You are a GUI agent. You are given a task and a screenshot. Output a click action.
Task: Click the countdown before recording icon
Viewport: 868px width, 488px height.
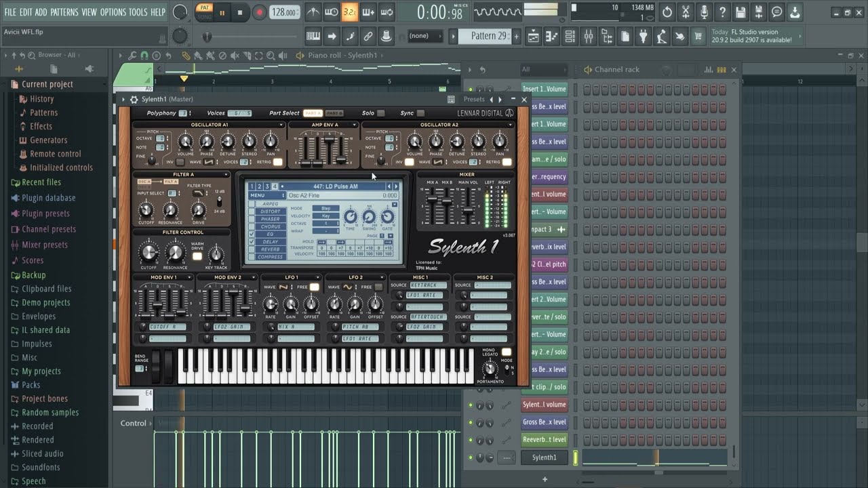pyautogui.click(x=350, y=12)
